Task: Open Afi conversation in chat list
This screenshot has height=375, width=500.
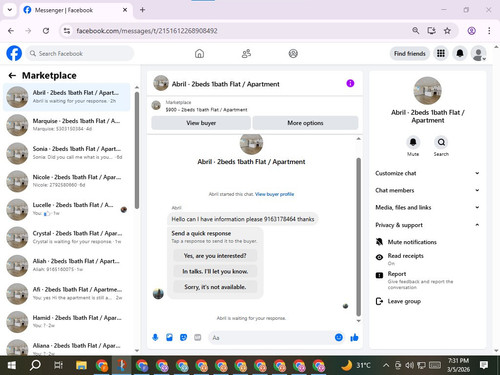Action: tap(66, 293)
